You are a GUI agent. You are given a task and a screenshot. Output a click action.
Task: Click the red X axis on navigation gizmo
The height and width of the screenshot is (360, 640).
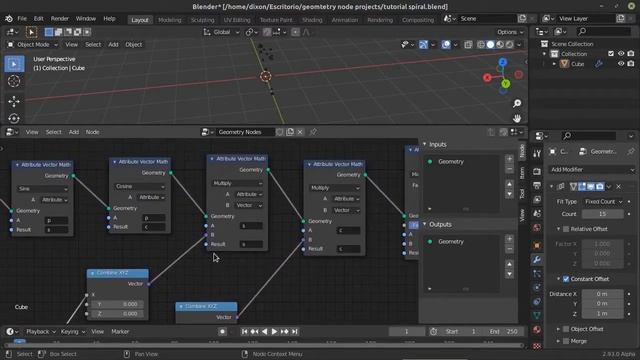(487, 78)
